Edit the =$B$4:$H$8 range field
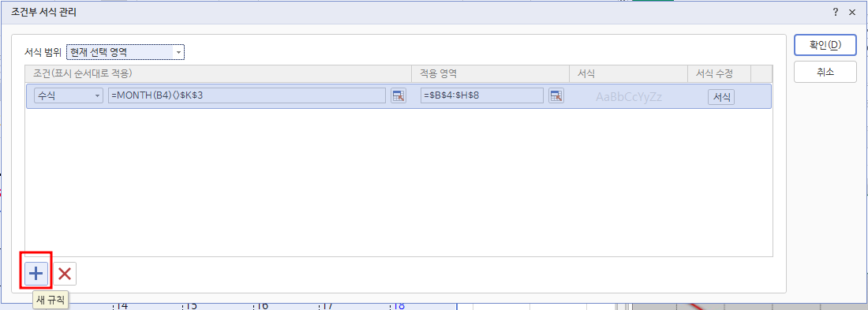Image resolution: width=868 pixels, height=310 pixels. tap(482, 95)
